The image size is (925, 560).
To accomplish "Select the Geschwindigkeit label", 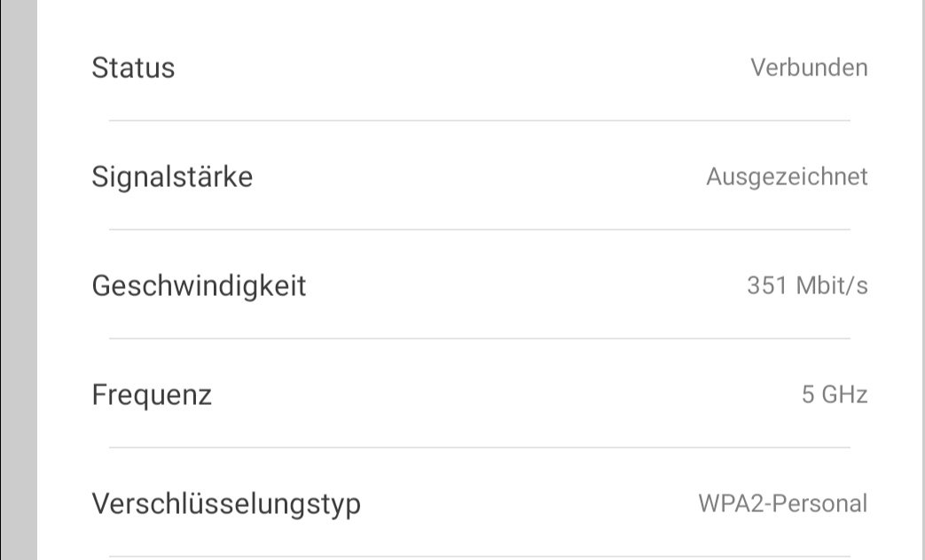I will pyautogui.click(x=199, y=286).
